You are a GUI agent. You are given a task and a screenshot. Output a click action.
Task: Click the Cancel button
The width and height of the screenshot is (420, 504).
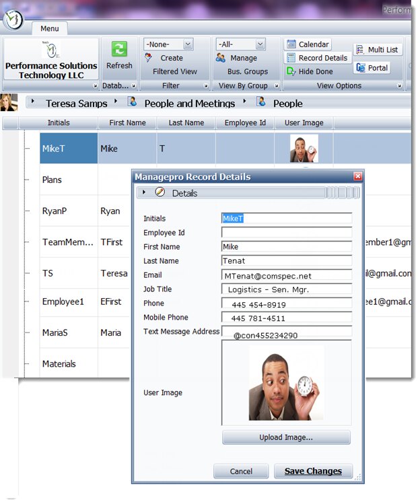[x=241, y=471]
